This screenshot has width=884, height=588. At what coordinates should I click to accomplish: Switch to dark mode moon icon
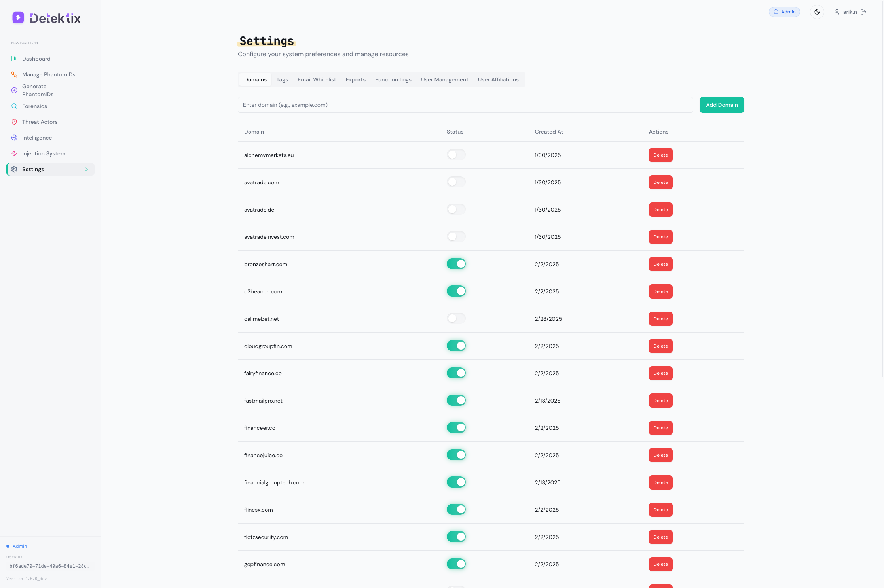pos(817,12)
